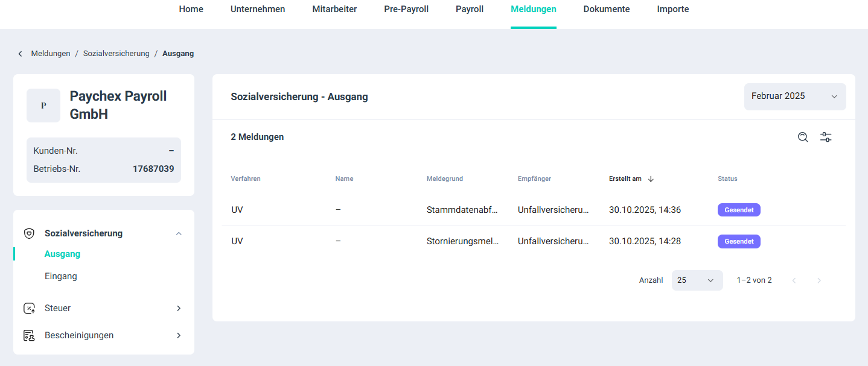Click the Sozialversicherung breadcrumb link

click(x=116, y=54)
